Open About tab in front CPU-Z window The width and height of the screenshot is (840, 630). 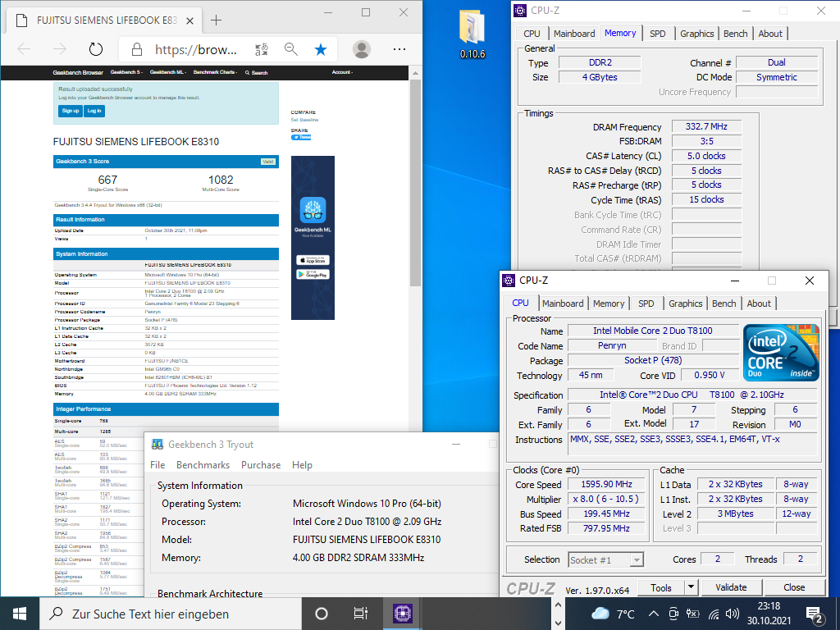pyautogui.click(x=759, y=304)
